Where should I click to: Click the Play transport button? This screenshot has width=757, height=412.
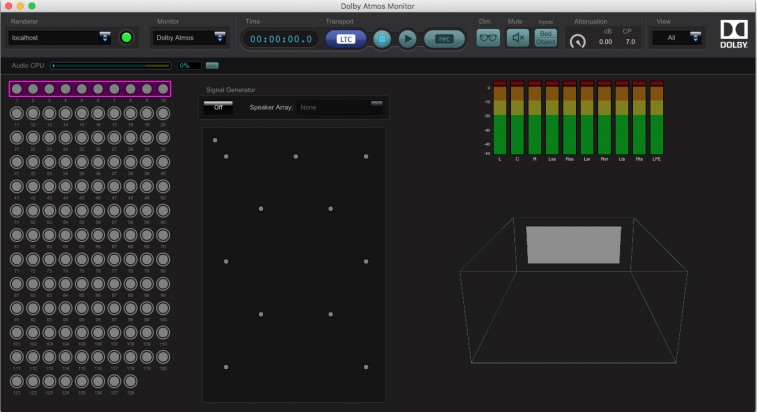407,39
